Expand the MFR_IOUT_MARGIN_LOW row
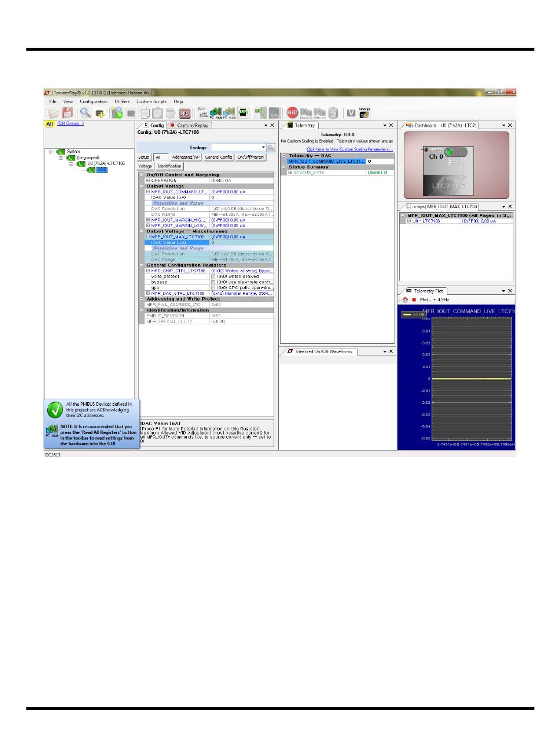560x736 pixels. click(148, 225)
